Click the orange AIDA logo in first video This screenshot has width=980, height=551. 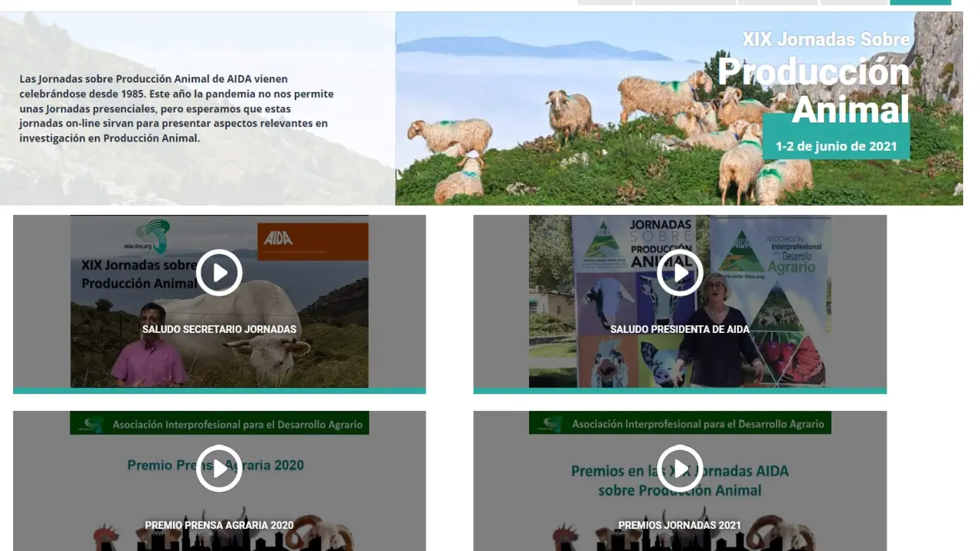pos(312,241)
